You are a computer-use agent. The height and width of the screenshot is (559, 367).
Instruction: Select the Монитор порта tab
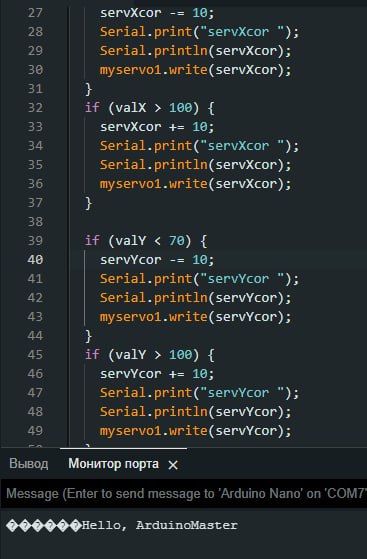coord(113,463)
